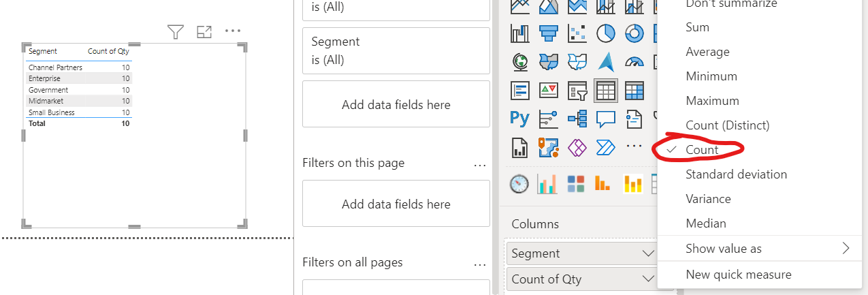Sort by the Count of Qty header
This screenshot has height=295, width=868.
tap(108, 51)
